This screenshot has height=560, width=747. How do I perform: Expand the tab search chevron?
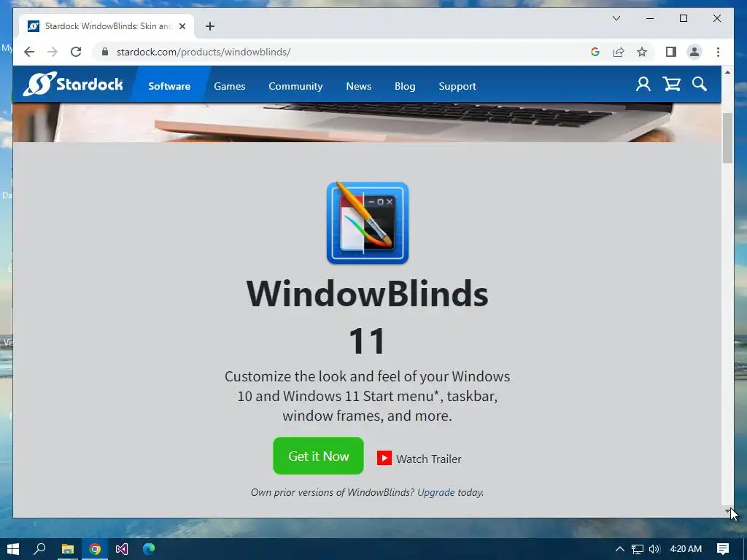[616, 18]
